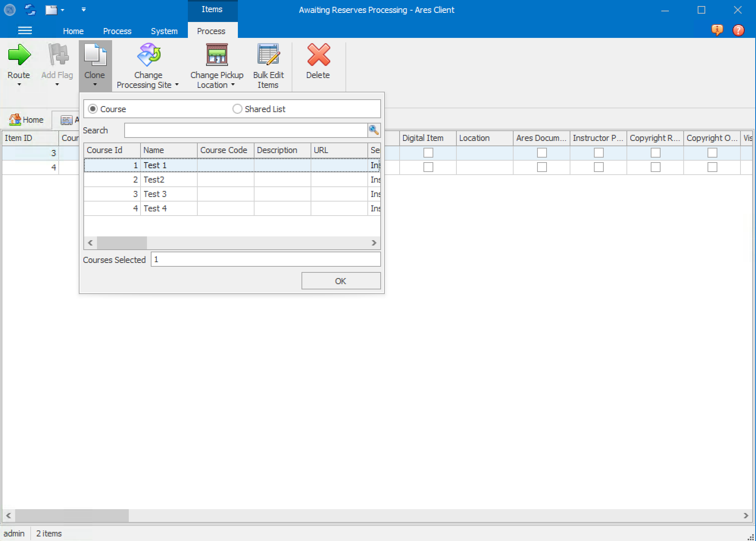Expand the Clone dropdown menu
Image resolution: width=756 pixels, height=541 pixels.
tap(95, 84)
